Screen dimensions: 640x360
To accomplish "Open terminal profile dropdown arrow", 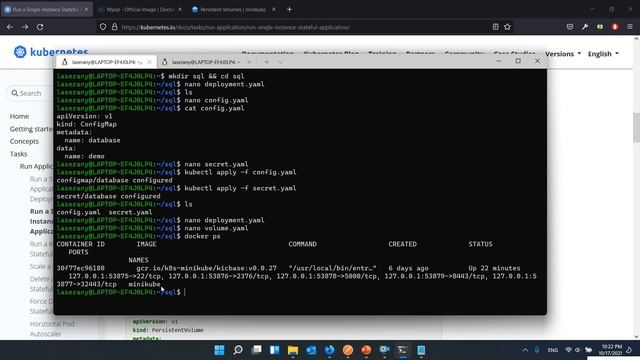I will click(x=280, y=62).
